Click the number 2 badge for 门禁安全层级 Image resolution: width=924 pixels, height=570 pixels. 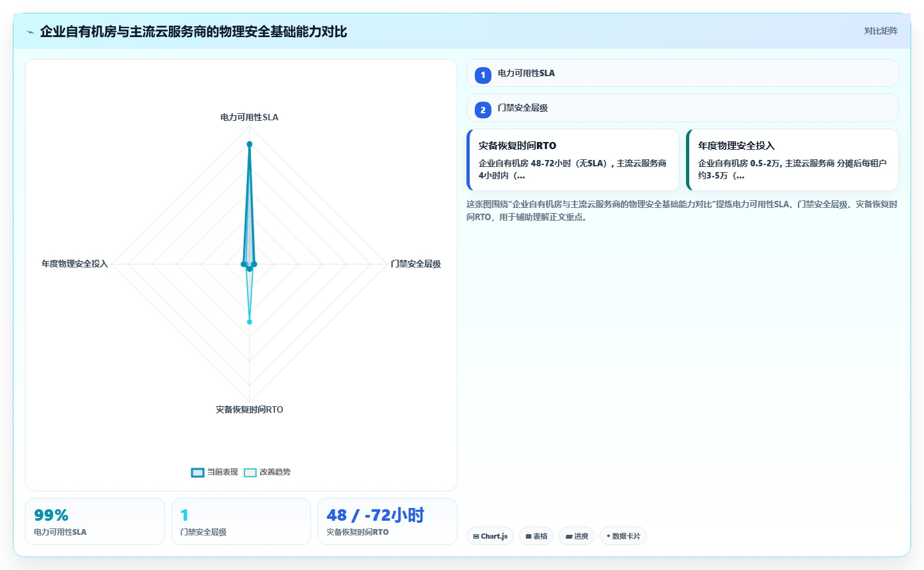[x=483, y=109]
